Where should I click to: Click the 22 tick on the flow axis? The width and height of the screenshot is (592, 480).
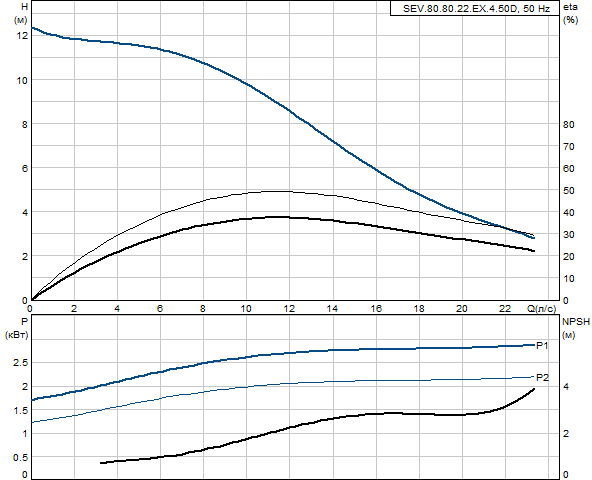505,309
